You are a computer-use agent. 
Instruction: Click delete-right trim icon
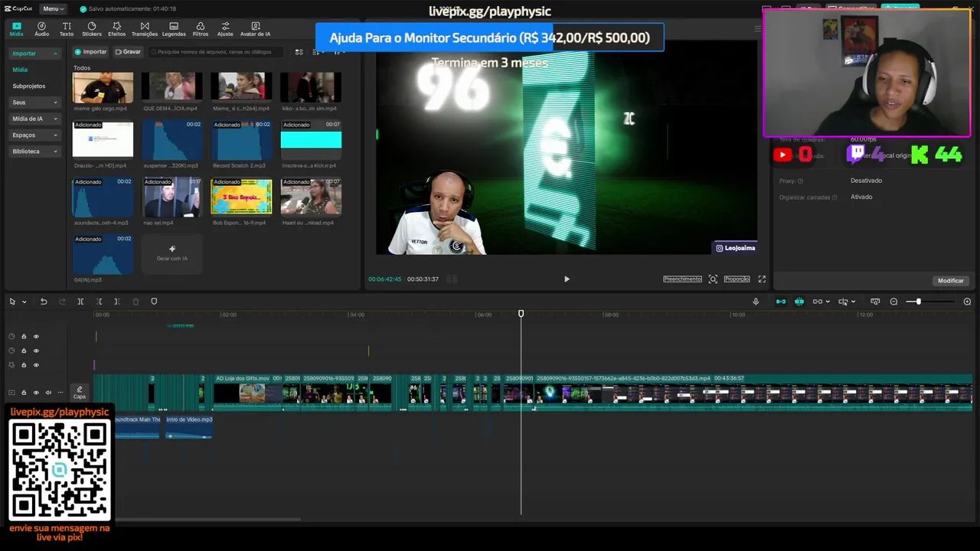coord(116,302)
